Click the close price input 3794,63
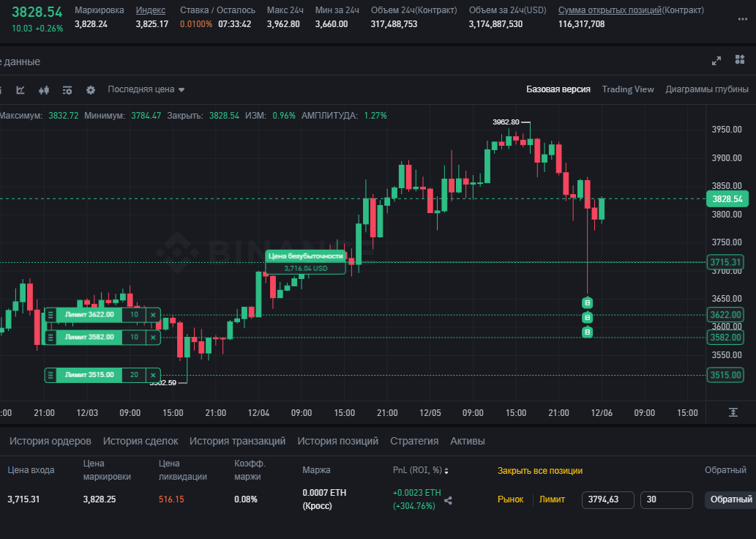 (608, 499)
